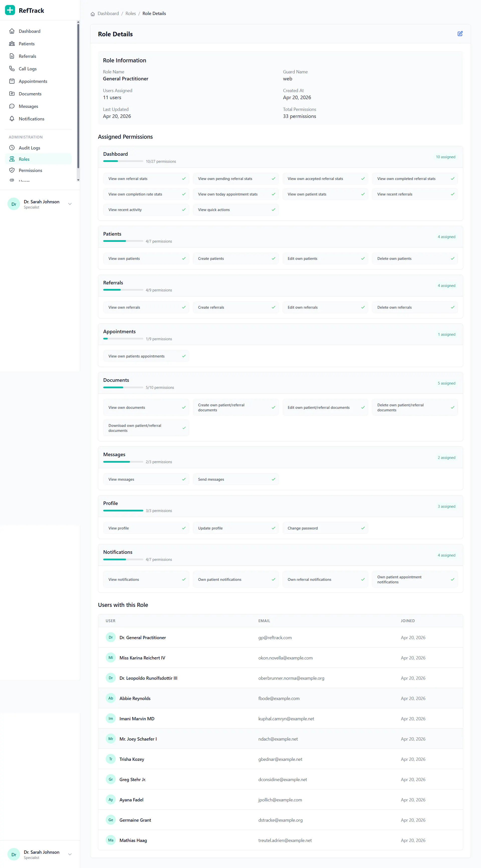Click Greg Stehr Jr.'s Gr avatar
The image size is (481, 868).
(x=110, y=779)
